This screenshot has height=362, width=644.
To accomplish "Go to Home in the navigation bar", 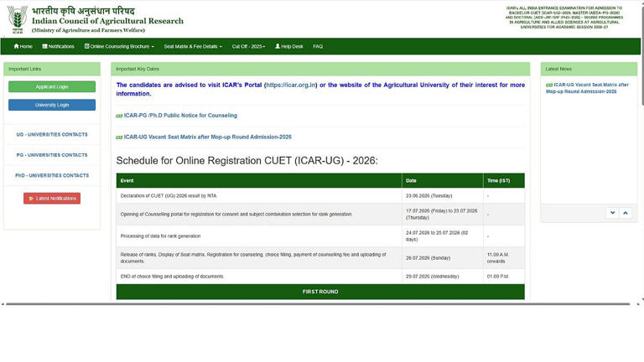I will coord(23,46).
